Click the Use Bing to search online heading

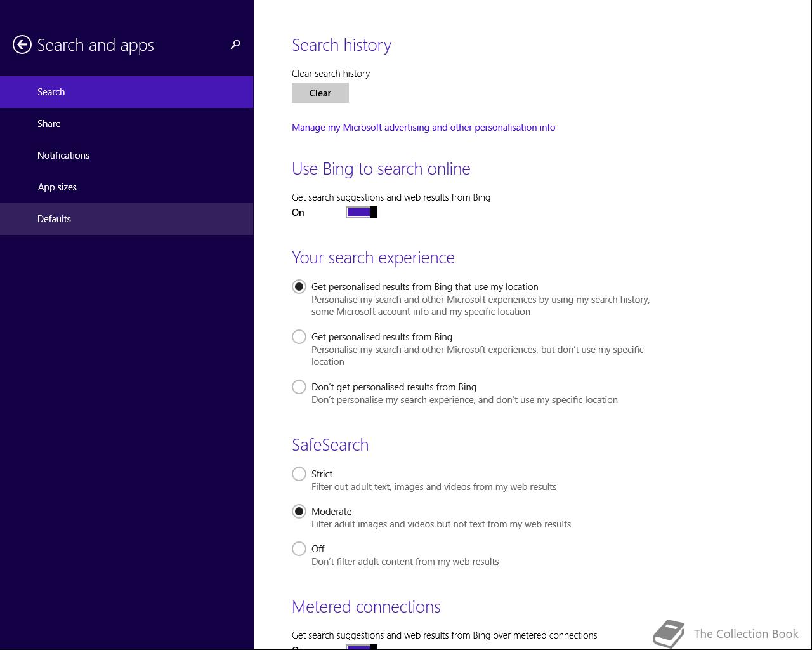tap(381, 169)
